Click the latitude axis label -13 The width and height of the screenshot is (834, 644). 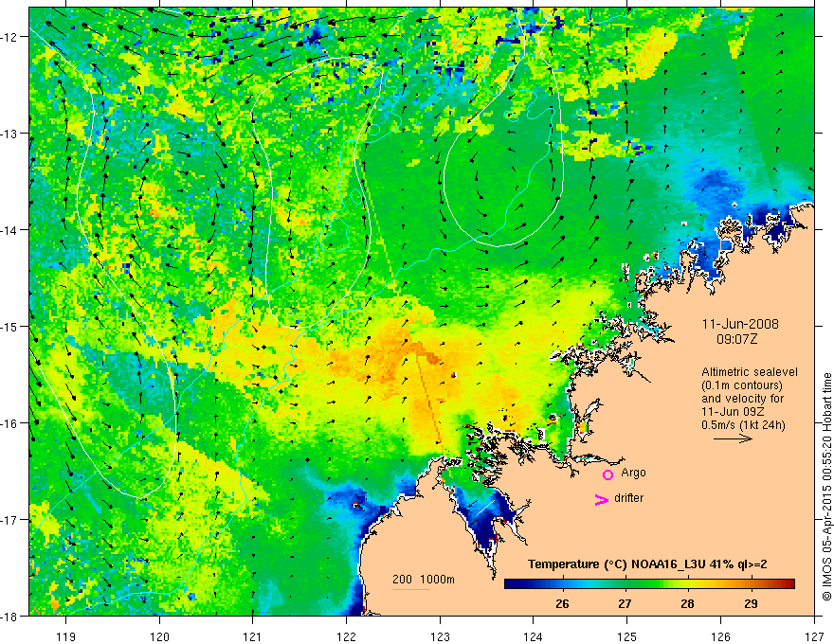(x=9, y=134)
